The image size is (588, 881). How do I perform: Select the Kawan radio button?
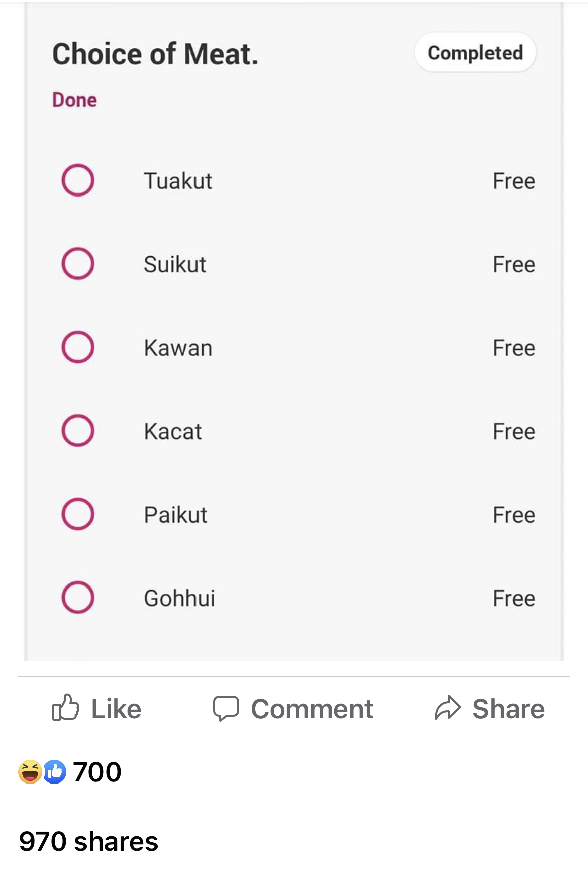tap(78, 347)
